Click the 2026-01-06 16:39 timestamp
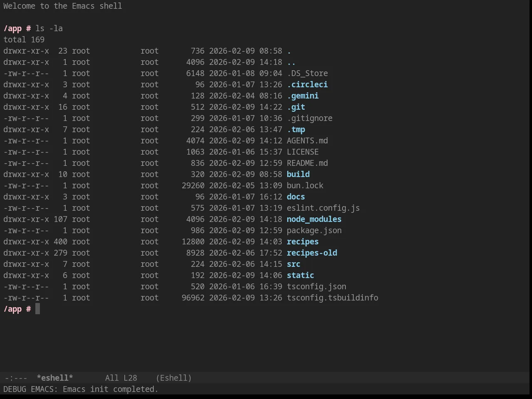Image resolution: width=532 pixels, height=399 pixels. pos(246,286)
